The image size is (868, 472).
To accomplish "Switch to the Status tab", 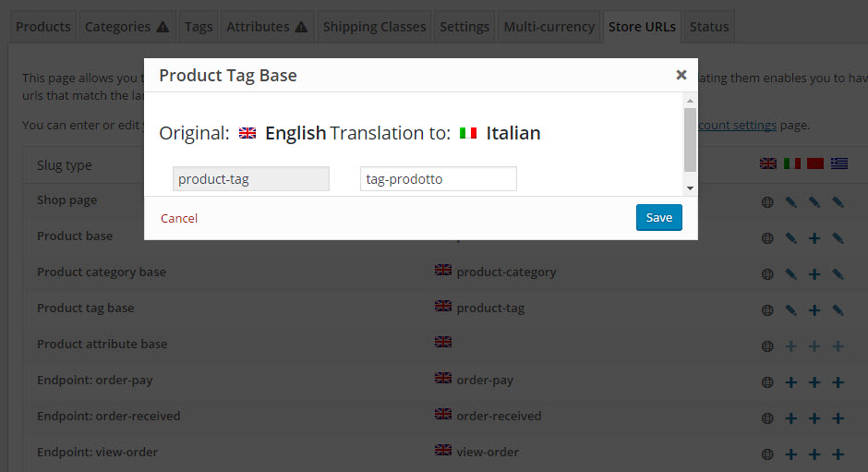I will click(x=709, y=27).
